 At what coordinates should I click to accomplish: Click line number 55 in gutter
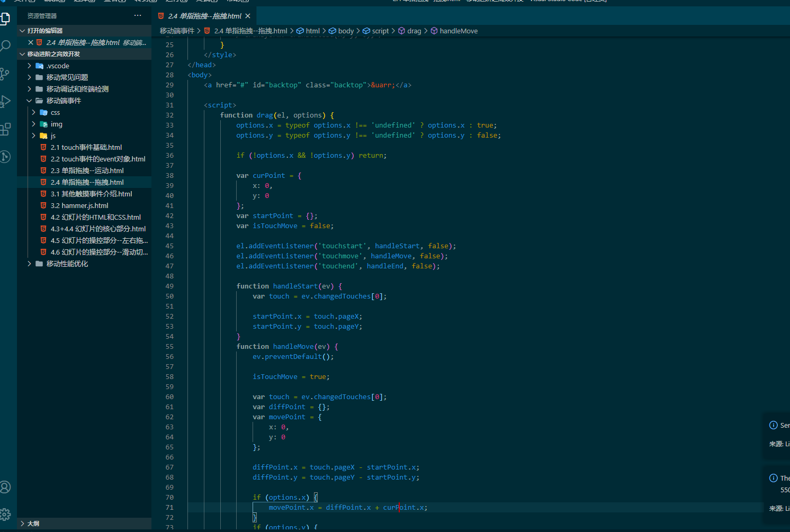169,347
